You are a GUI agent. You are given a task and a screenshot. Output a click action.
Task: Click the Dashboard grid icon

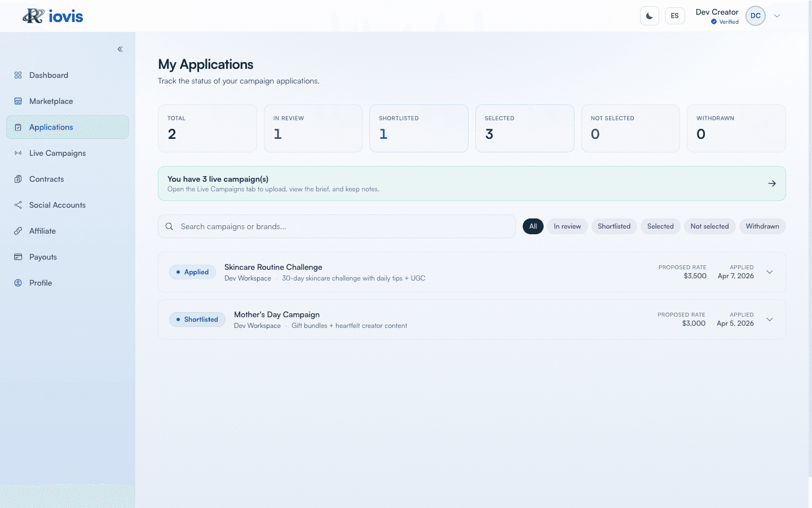pyautogui.click(x=18, y=75)
